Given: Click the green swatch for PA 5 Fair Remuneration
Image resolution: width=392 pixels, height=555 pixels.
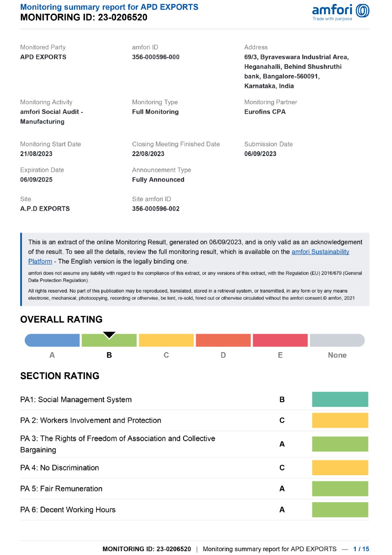Looking at the screenshot, I should (340, 489).
